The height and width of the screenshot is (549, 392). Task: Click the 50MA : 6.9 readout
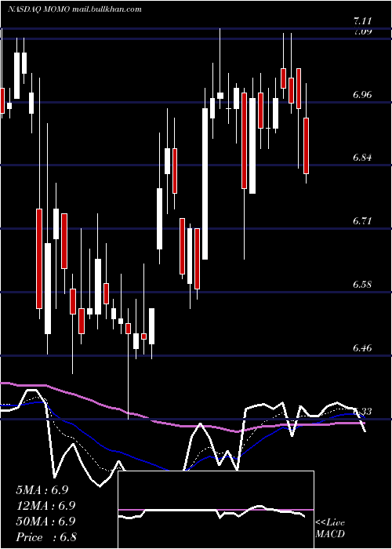pyautogui.click(x=45, y=522)
